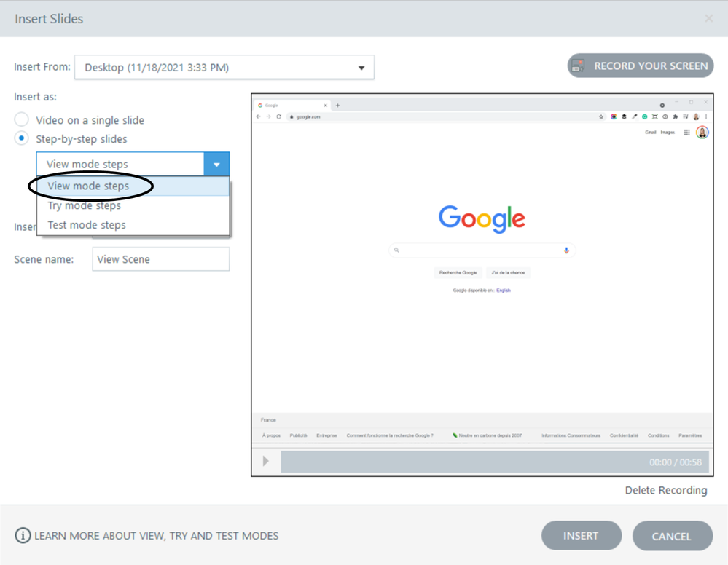Click the Google search box in preview
Screen dimensions: 728x565
(482, 250)
